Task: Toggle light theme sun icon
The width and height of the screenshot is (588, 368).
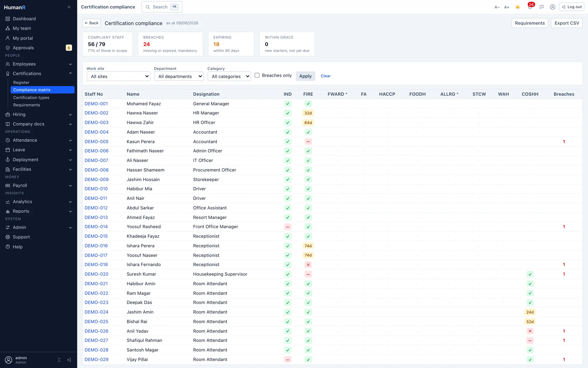Action: pyautogui.click(x=518, y=7)
